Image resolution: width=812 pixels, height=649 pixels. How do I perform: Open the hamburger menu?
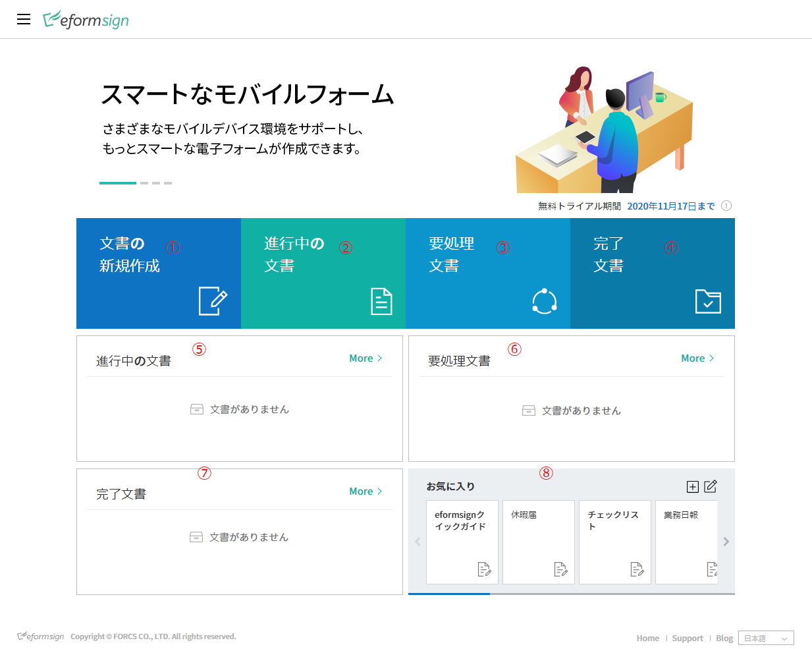click(24, 19)
